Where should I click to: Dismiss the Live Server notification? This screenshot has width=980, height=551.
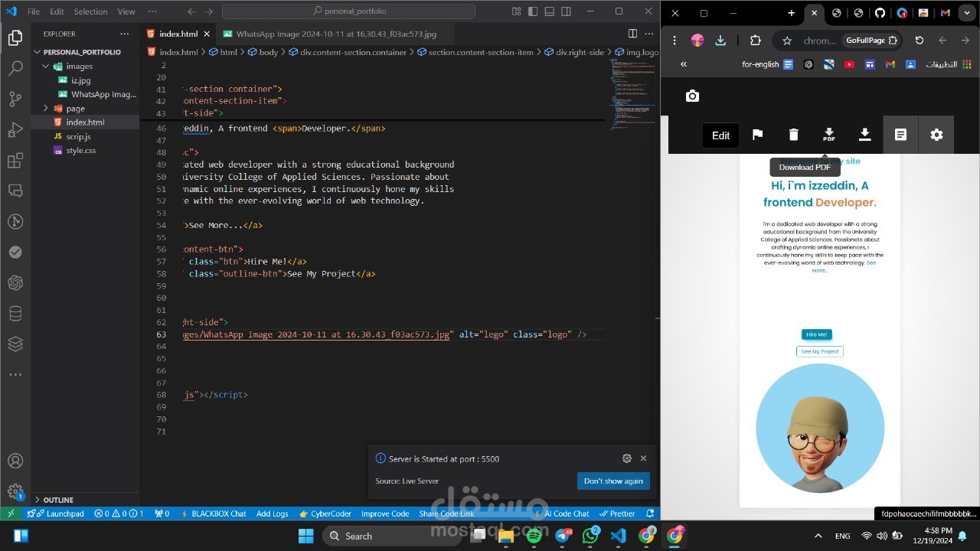[x=643, y=458]
